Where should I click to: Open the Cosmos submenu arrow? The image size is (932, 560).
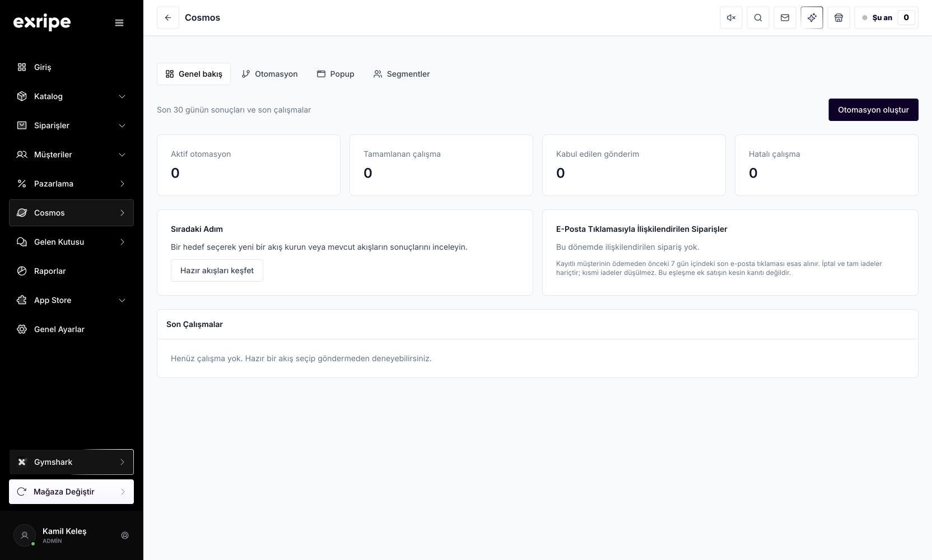[x=122, y=213]
